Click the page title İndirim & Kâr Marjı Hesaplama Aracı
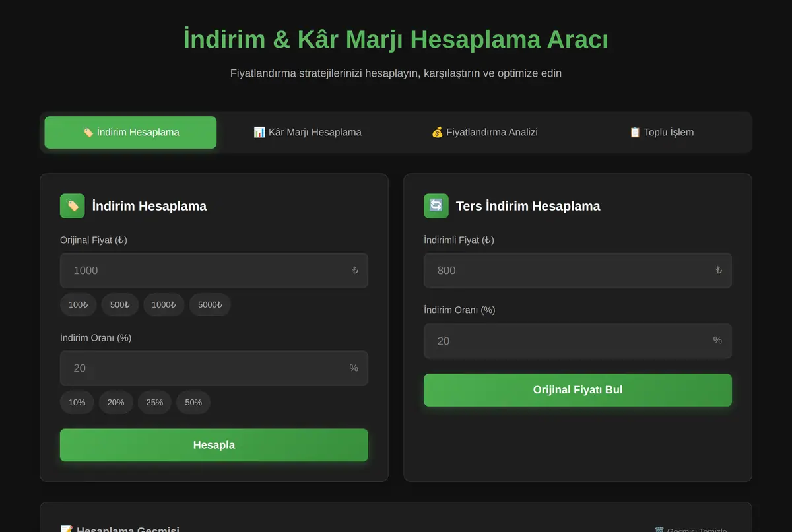The height and width of the screenshot is (532, 792). 396,40
